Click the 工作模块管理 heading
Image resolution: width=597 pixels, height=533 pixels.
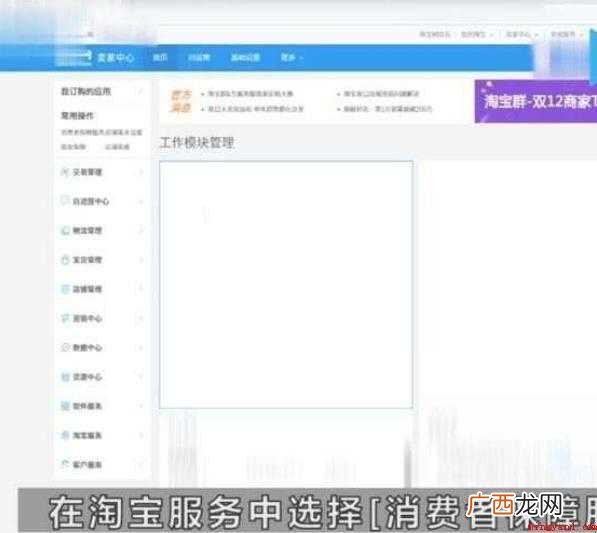click(x=196, y=143)
